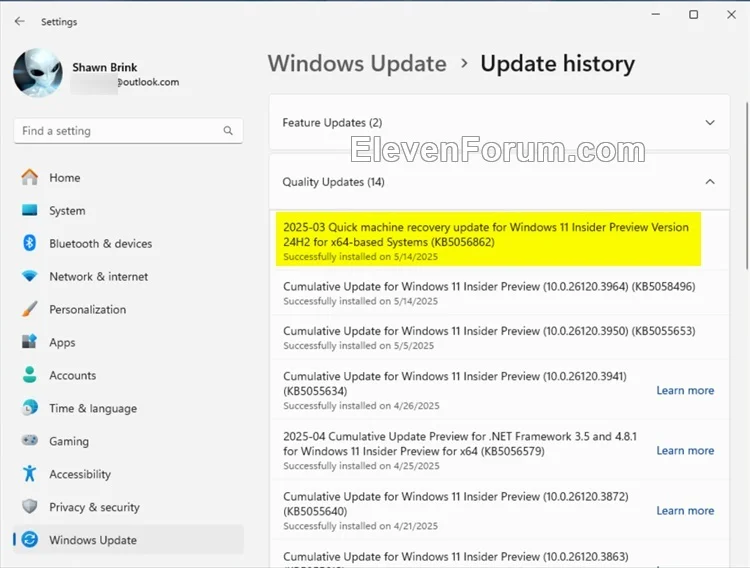This screenshot has width=750, height=568.
Task: Click the System monitor icon
Action: click(30, 211)
